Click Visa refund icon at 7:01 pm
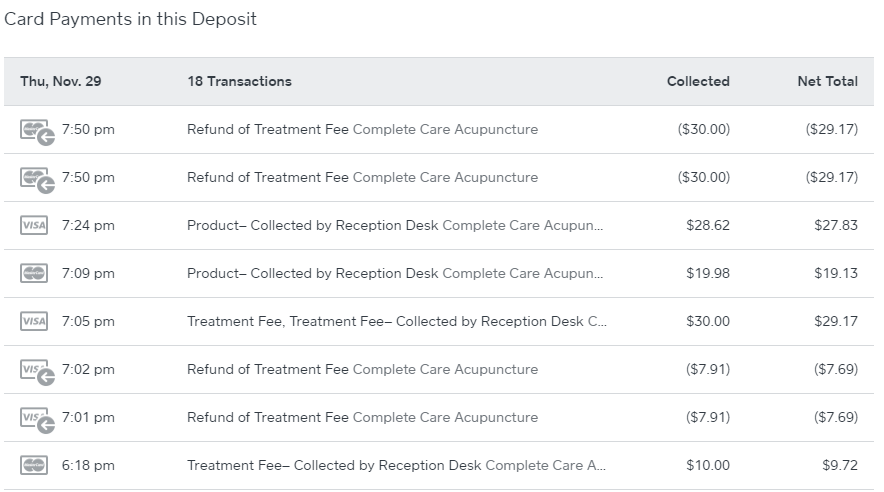This screenshot has height=492, width=884. pos(36,419)
